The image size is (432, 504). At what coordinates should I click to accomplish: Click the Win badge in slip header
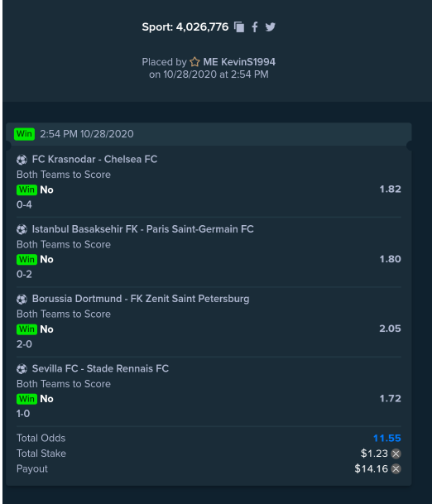pyautogui.click(x=25, y=134)
